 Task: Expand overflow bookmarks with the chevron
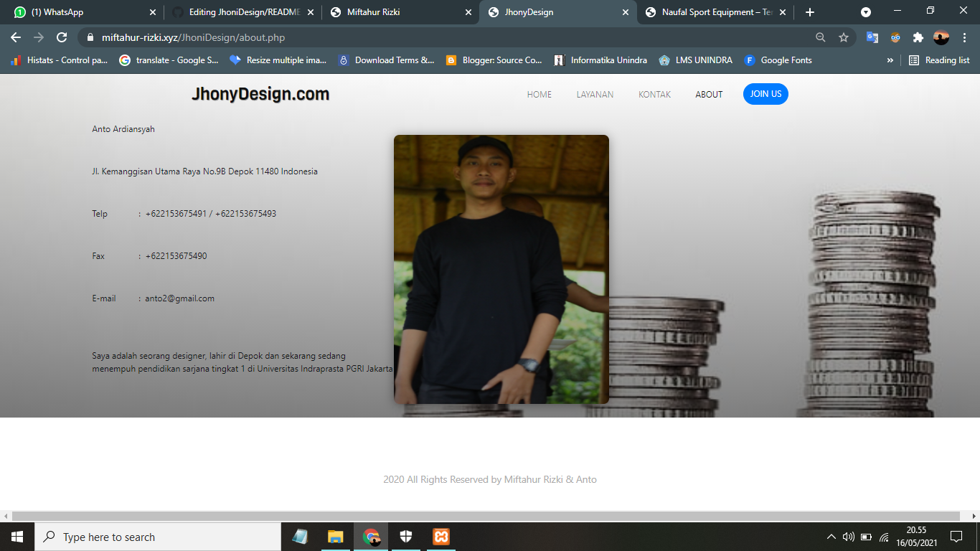[x=890, y=60]
